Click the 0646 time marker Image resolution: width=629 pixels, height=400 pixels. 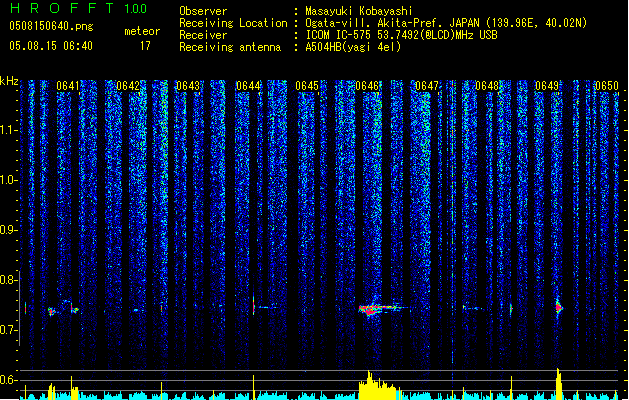coord(367,86)
